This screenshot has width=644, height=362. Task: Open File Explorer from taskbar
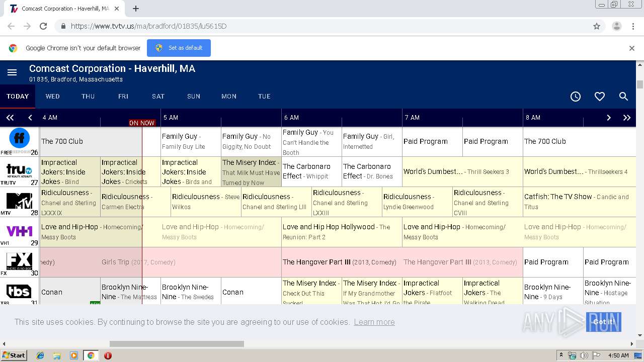click(57, 355)
